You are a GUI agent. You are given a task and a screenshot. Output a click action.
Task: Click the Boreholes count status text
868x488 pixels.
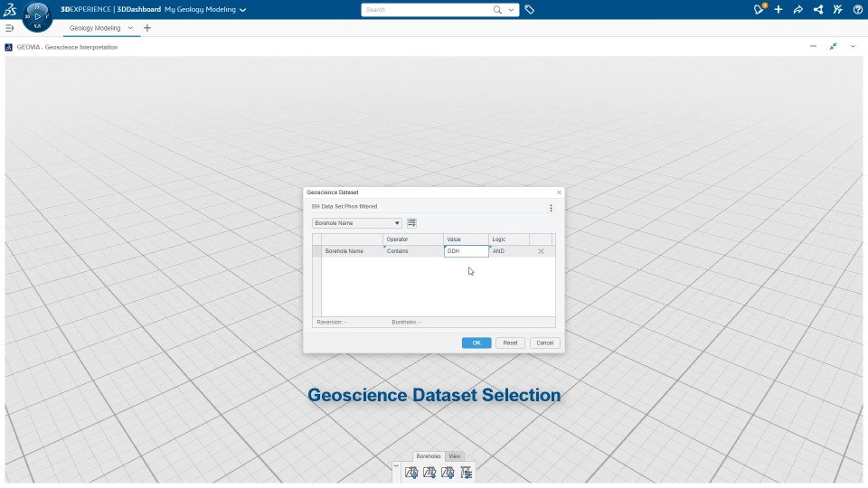[x=406, y=322]
